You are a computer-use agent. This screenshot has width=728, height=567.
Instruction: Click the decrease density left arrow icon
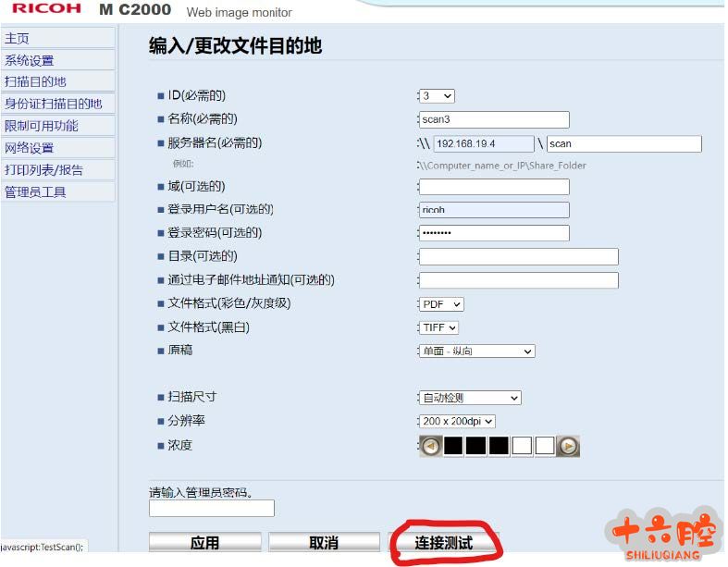click(431, 446)
